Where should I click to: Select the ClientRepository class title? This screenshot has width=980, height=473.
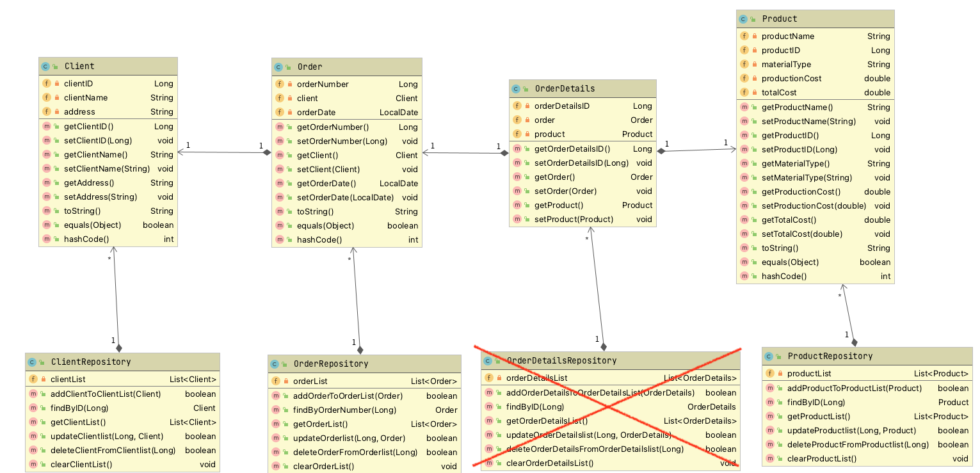click(x=91, y=362)
